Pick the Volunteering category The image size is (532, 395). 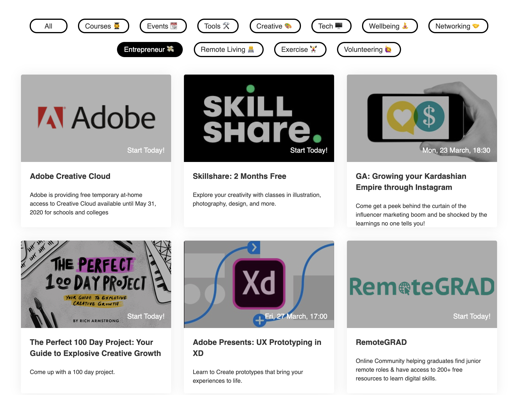[x=369, y=50]
